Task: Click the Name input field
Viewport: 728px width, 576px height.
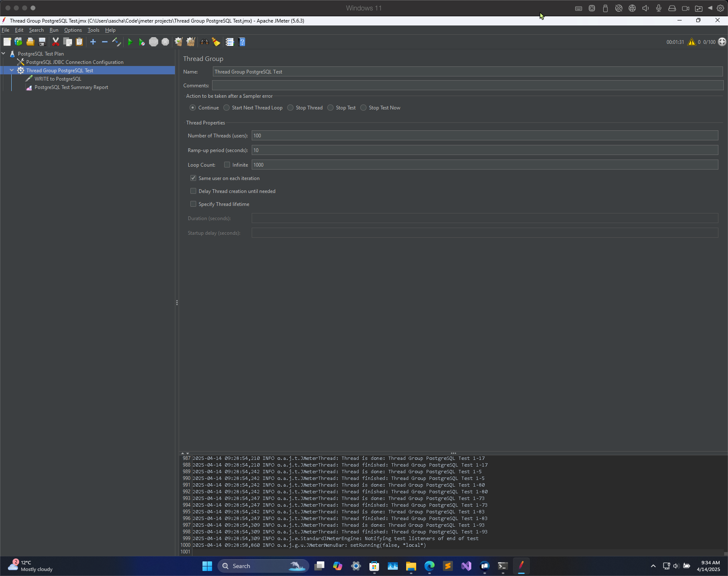Action: point(468,71)
